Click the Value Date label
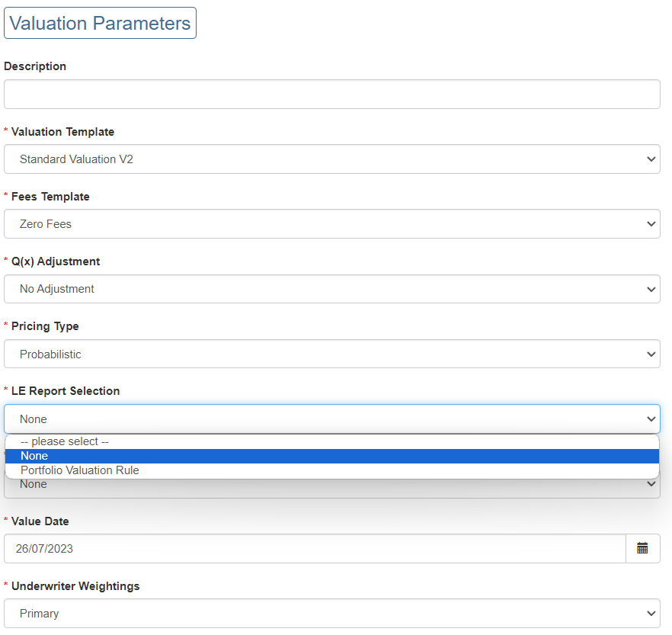Viewport: 672px width, 635px height. [40, 521]
